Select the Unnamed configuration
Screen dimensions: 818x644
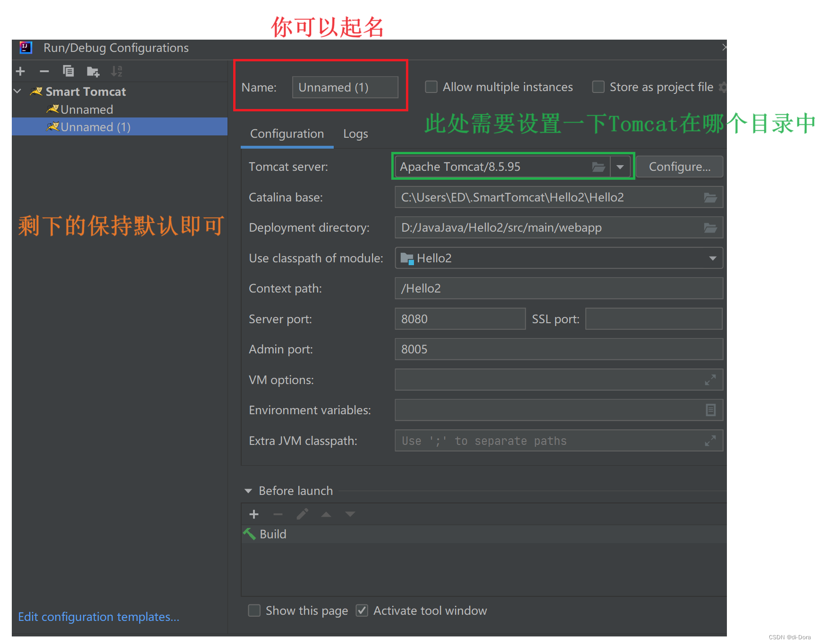pyautogui.click(x=87, y=109)
